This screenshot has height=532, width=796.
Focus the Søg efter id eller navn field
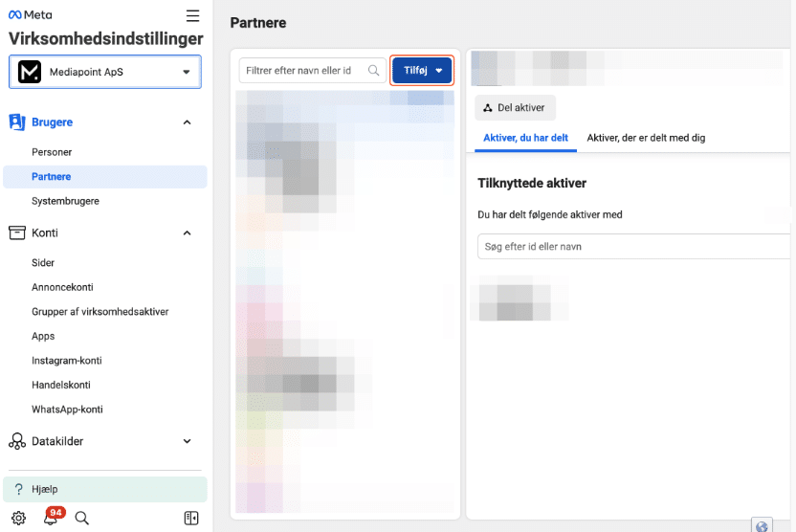click(634, 247)
